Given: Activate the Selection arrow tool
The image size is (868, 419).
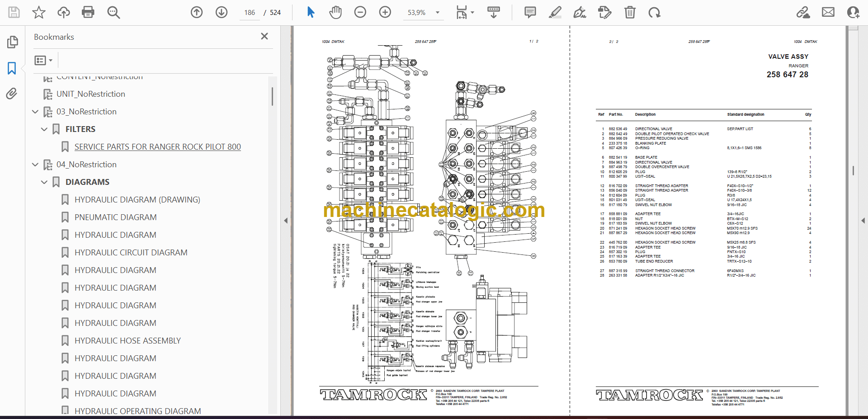Looking at the screenshot, I should coord(311,12).
